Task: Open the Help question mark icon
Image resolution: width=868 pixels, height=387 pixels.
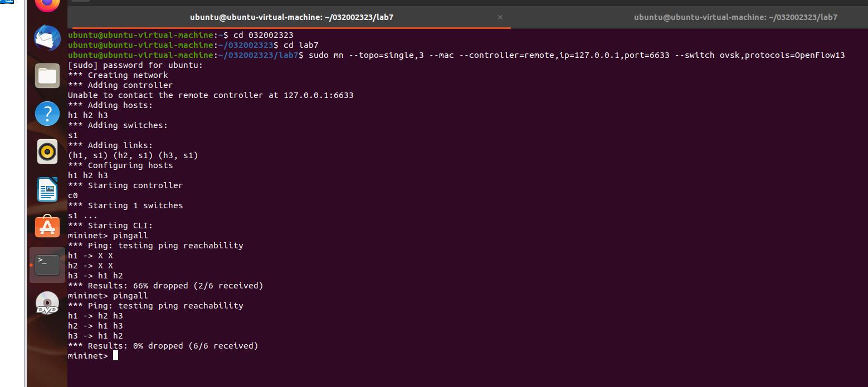Action: [47, 114]
